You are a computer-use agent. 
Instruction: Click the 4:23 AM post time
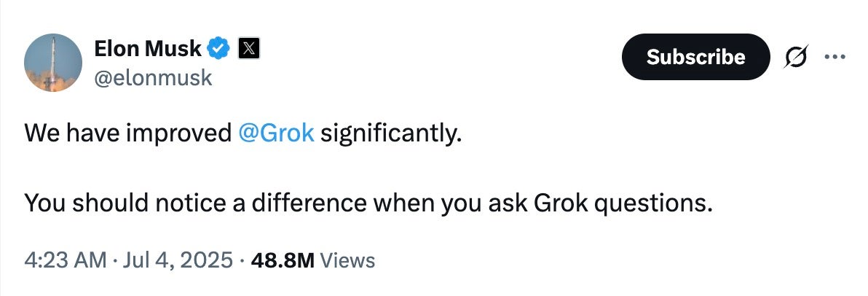pyautogui.click(x=66, y=260)
